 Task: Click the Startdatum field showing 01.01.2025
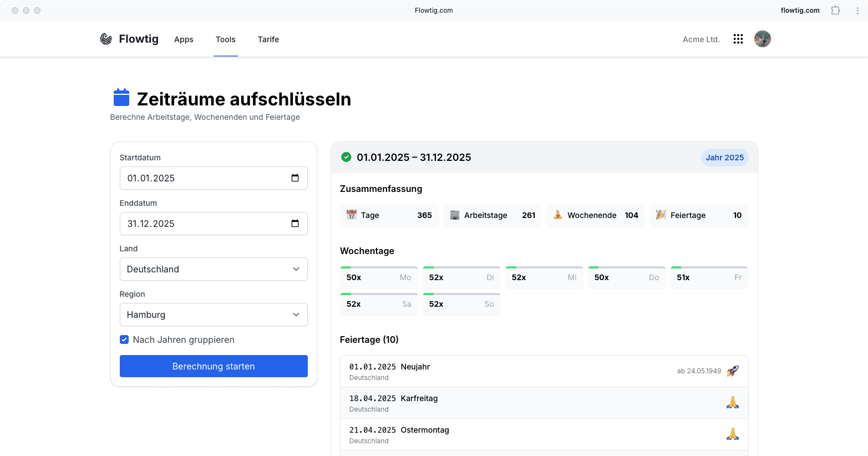coord(214,178)
